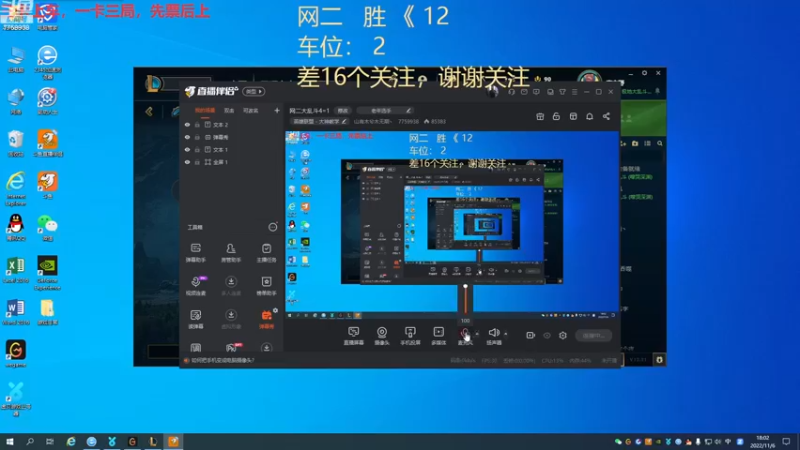Open the gift box icon above the preview
800x450 pixels.
[x=540, y=117]
